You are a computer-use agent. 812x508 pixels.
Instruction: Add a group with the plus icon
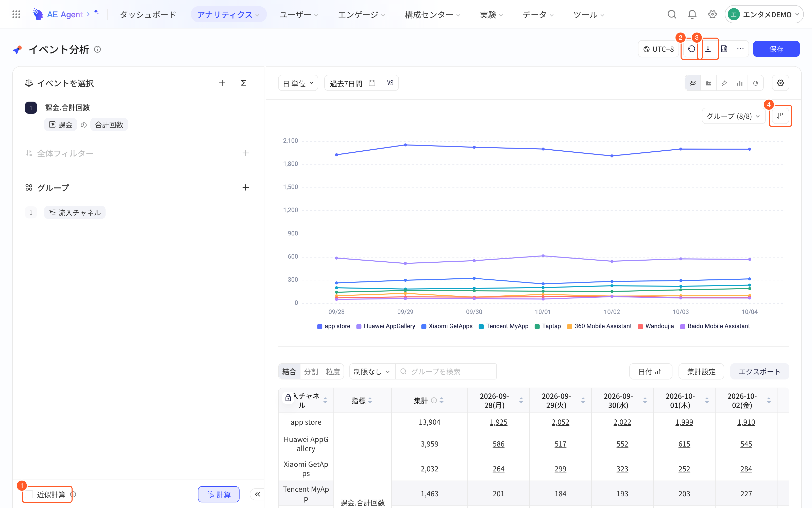pyautogui.click(x=246, y=187)
